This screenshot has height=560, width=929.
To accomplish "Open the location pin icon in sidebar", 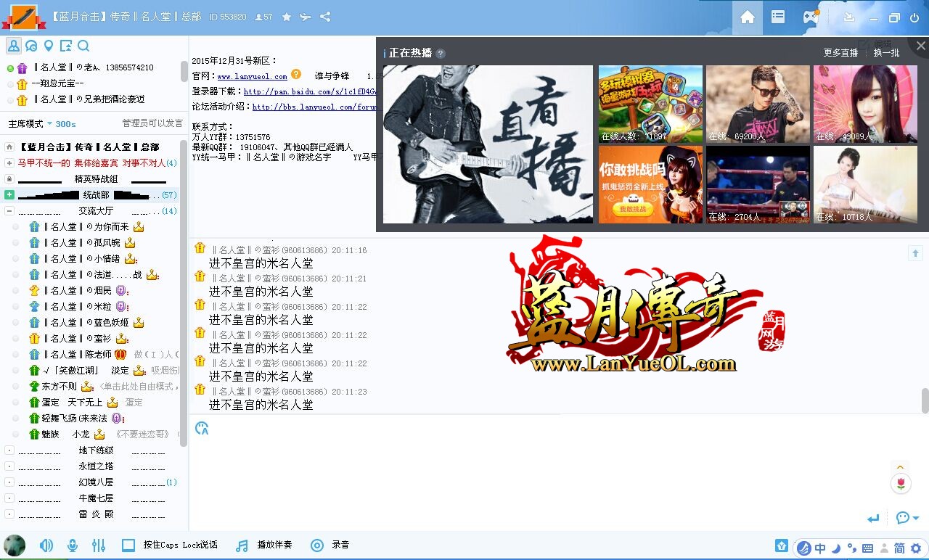I will point(49,46).
